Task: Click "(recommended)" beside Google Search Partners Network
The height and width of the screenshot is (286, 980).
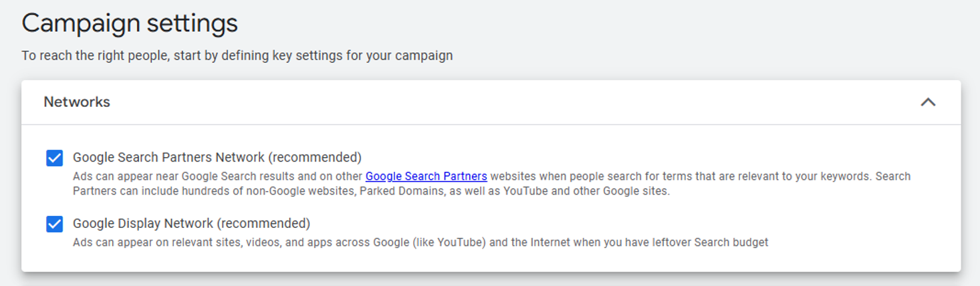Action: 315,158
